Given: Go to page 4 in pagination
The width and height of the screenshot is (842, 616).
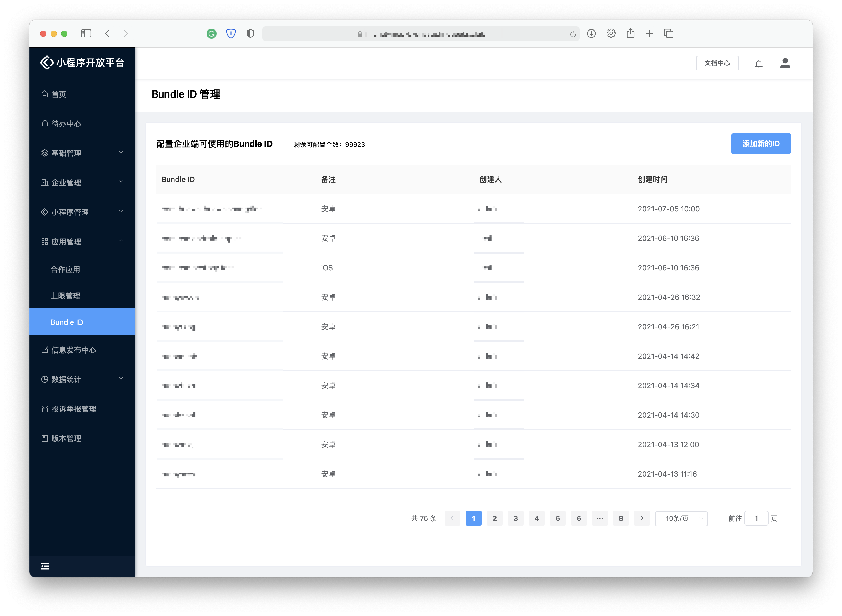Looking at the screenshot, I should (537, 518).
